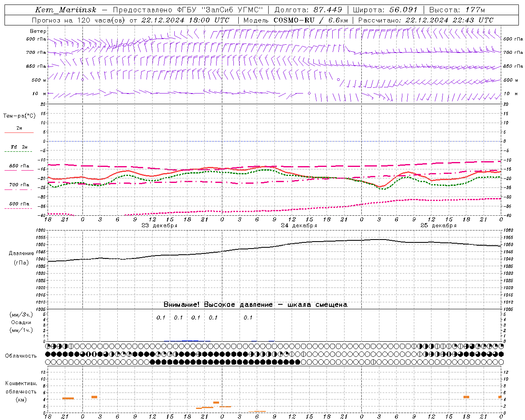Click the 'Тем-ра(°C)' temperature panel label

[19, 116]
